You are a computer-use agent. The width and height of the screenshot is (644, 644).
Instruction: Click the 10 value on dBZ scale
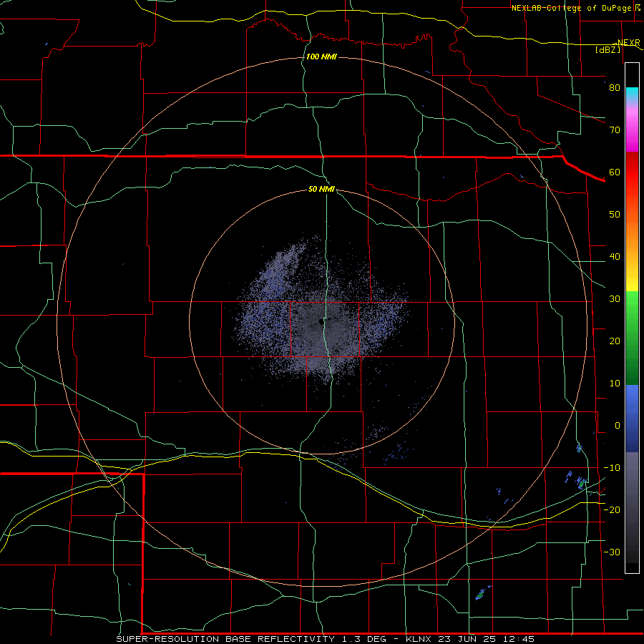615,384
